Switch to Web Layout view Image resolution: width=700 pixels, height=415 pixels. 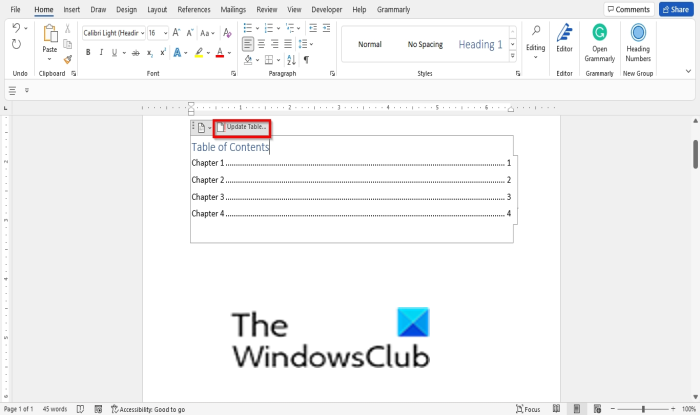597,409
